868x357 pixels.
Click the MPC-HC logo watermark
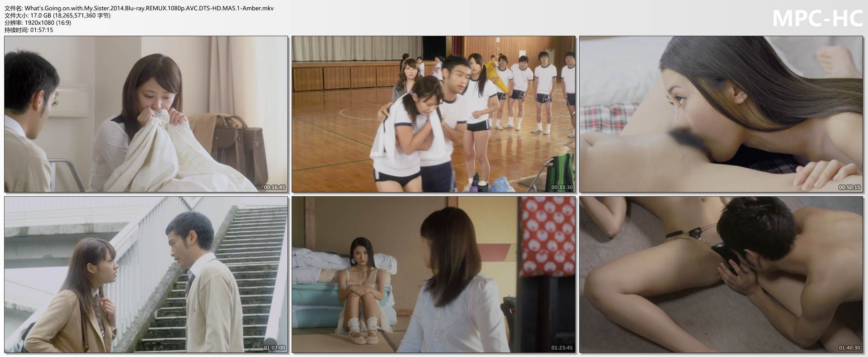point(817,19)
